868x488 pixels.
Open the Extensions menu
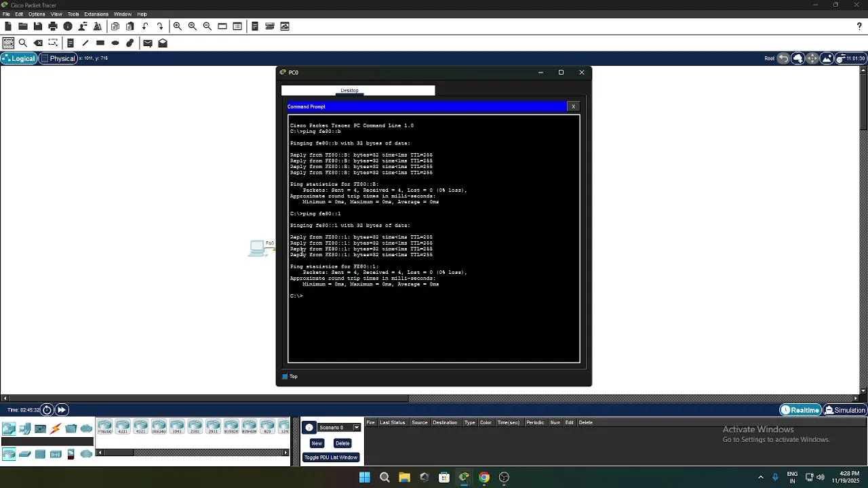point(96,14)
